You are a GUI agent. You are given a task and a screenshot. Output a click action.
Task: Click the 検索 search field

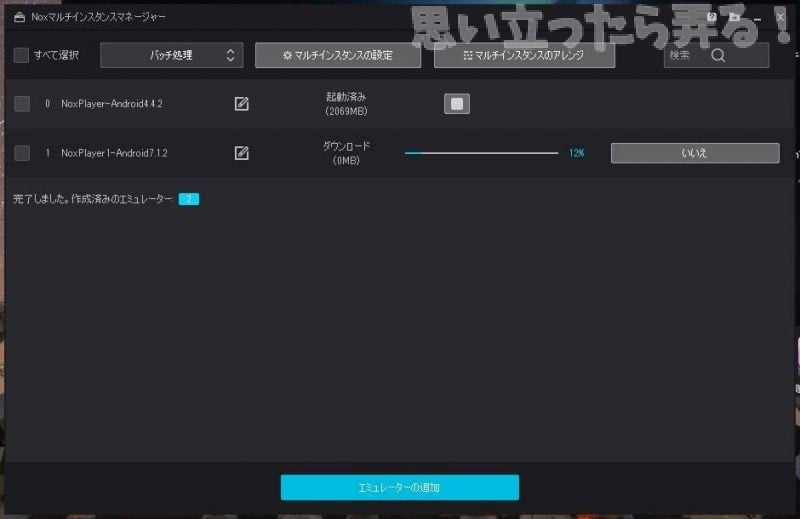coord(716,55)
